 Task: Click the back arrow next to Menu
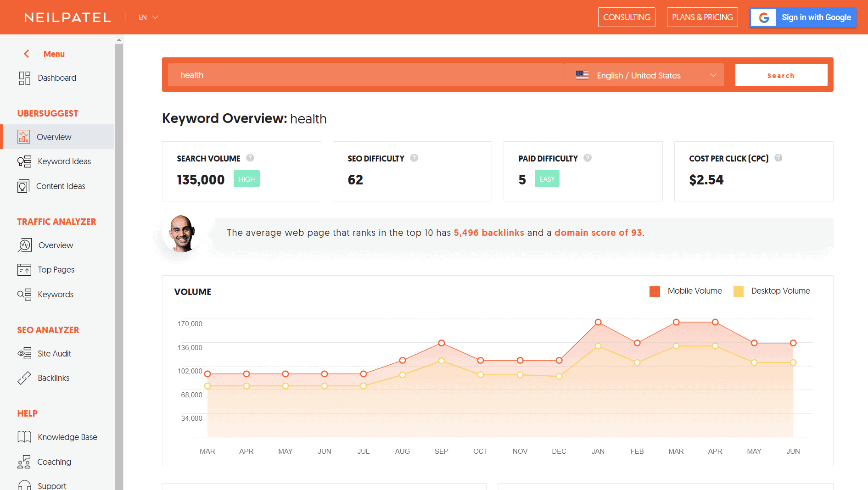27,54
